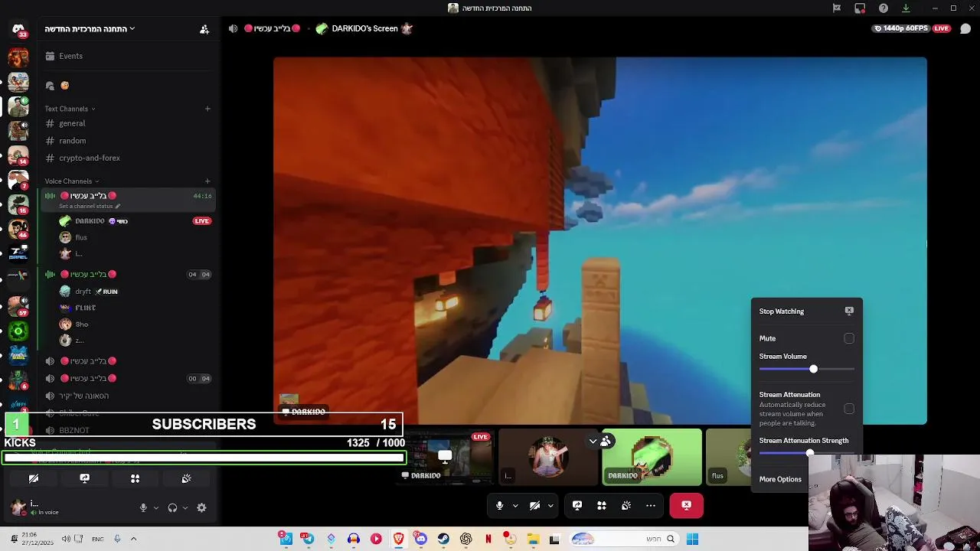
Task: Expand input device options beside user panel mic
Action: pos(155,507)
